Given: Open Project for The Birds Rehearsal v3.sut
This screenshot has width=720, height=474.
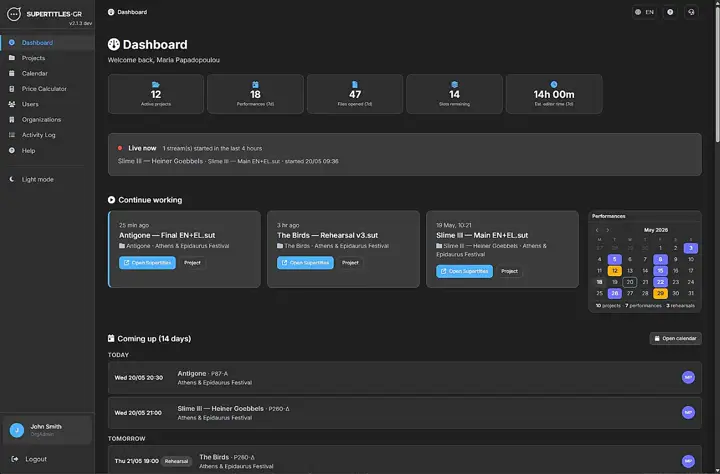Looking at the screenshot, I should coord(350,263).
